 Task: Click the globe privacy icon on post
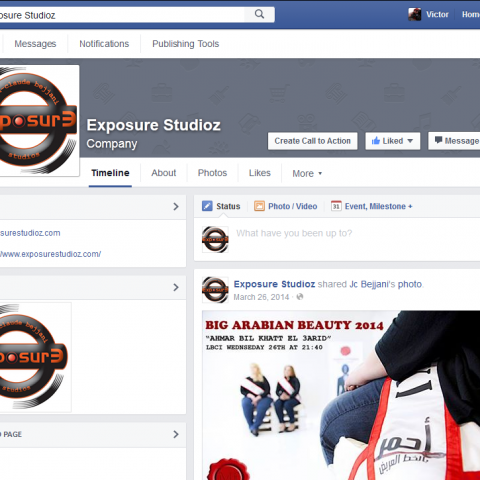tap(300, 297)
